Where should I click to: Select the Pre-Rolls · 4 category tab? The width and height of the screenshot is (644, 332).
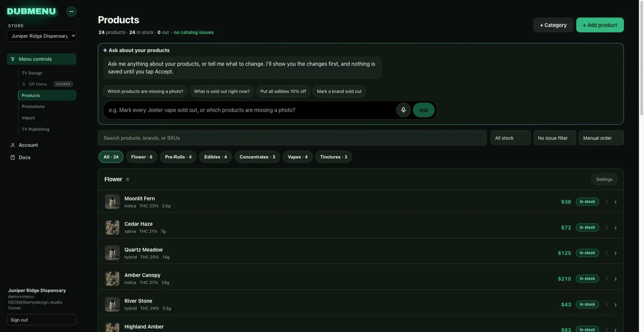click(178, 157)
